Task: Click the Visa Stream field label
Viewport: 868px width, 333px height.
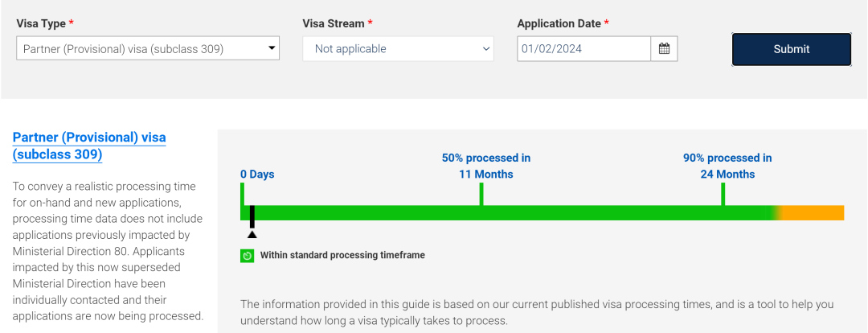Action: point(333,23)
